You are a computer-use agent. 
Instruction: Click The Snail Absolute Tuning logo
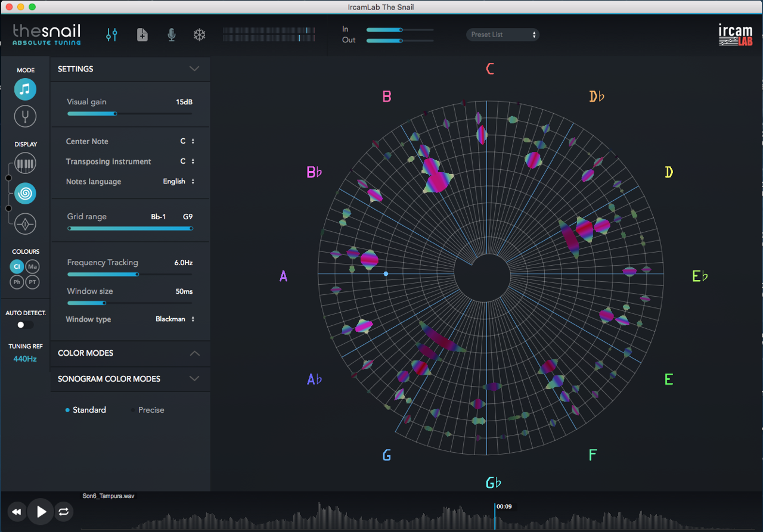point(46,35)
